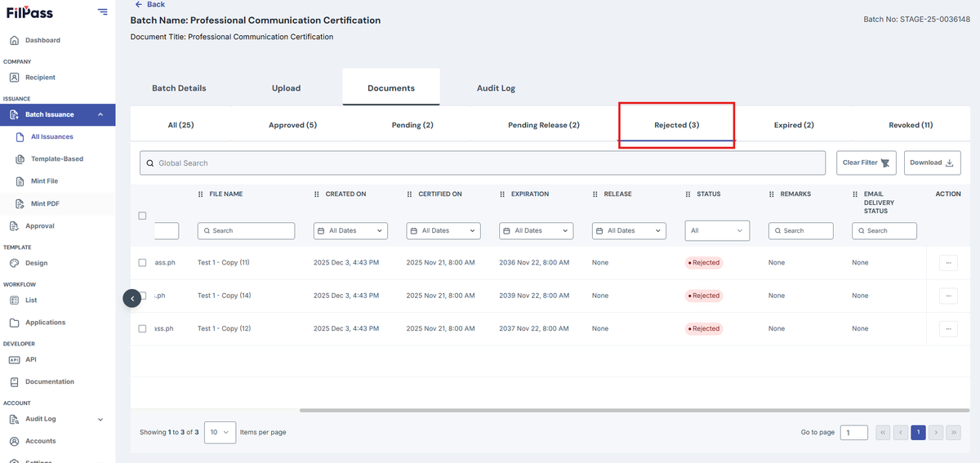Select All Issuances in the sidebar

click(51, 137)
